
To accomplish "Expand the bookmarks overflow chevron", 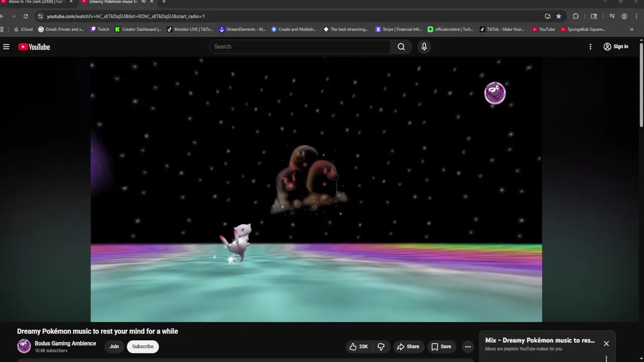I will [631, 29].
